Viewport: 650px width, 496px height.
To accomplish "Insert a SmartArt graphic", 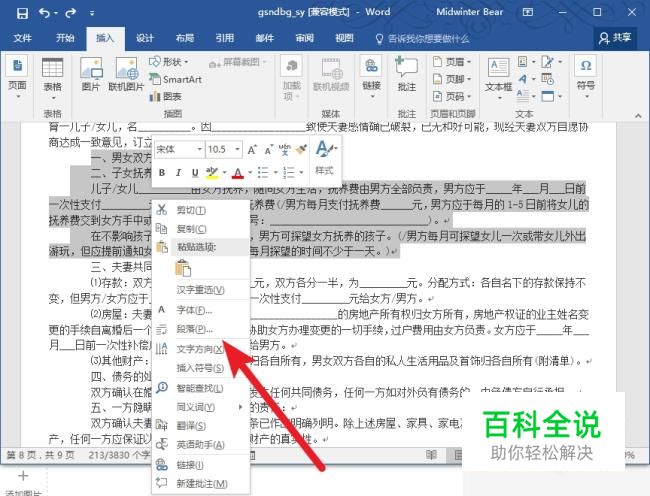I will [x=176, y=79].
